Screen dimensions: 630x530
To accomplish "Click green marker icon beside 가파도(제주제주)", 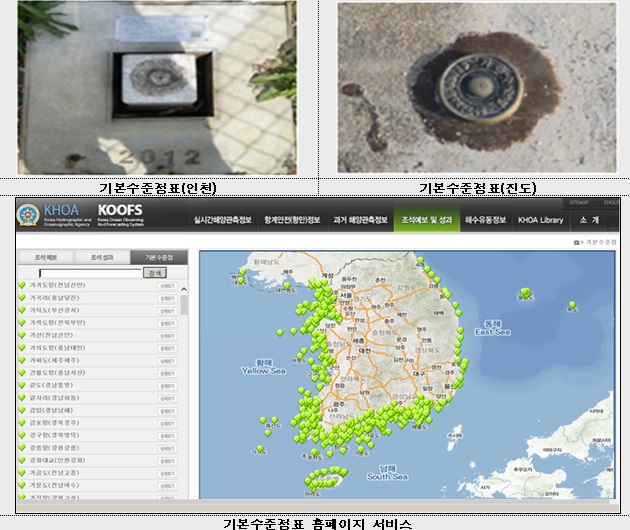I will 22,360.
